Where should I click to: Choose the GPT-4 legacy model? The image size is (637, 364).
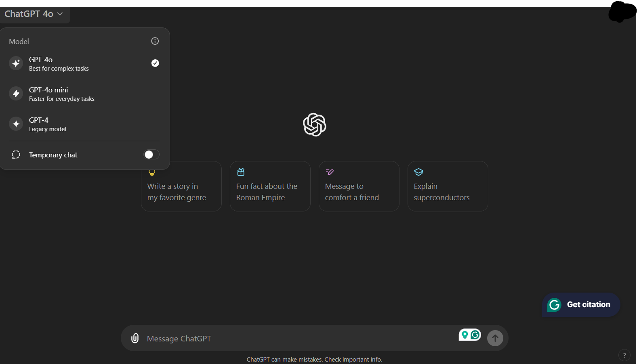point(84,124)
